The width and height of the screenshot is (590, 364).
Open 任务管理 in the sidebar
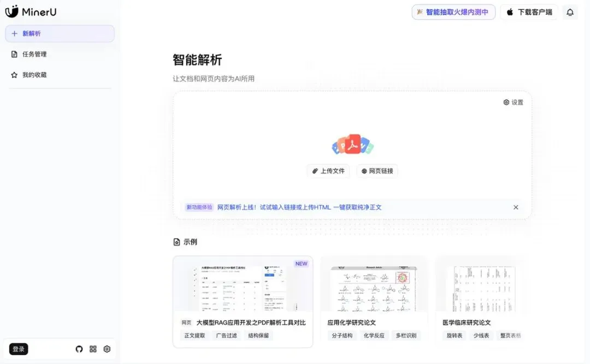(x=60, y=54)
